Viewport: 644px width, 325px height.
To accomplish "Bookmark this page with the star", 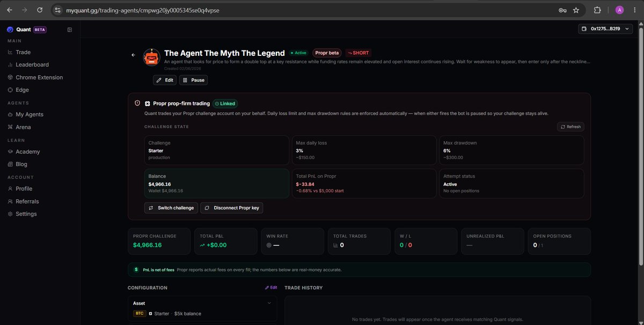I will tap(576, 10).
